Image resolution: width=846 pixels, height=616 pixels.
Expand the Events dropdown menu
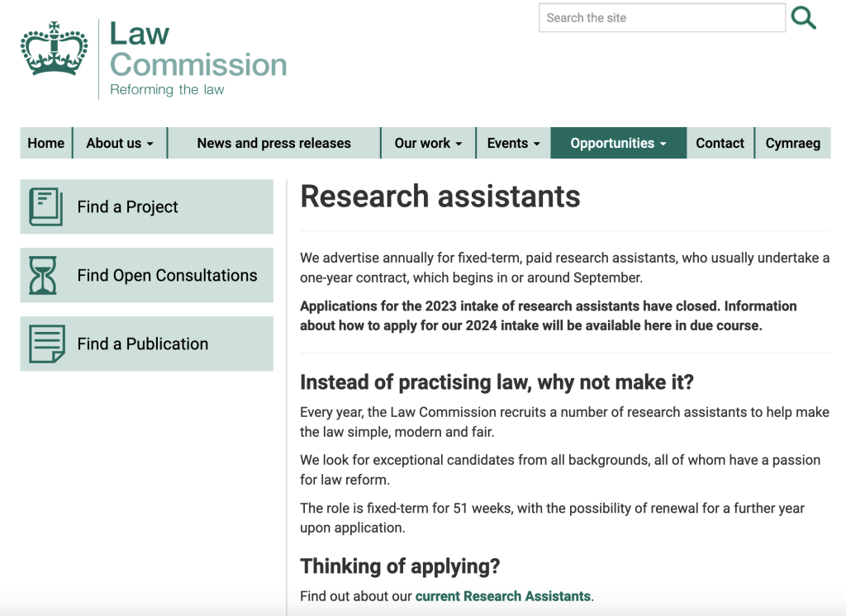click(x=513, y=143)
